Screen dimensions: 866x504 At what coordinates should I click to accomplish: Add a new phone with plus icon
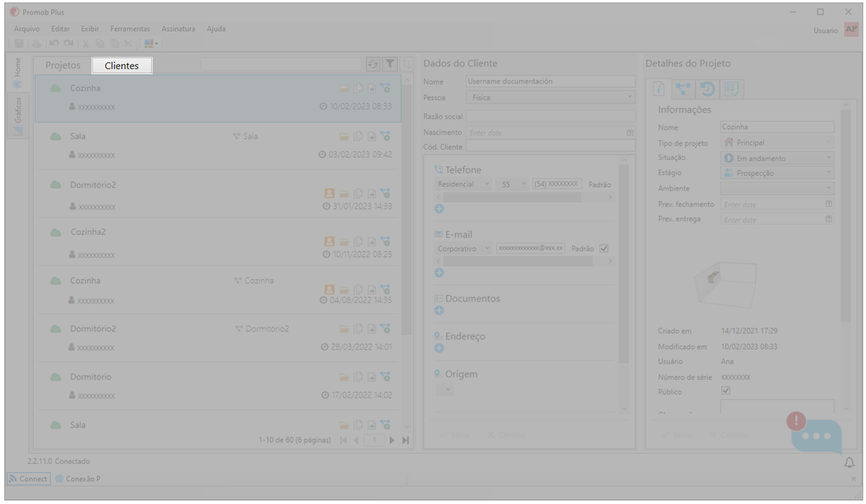[439, 209]
